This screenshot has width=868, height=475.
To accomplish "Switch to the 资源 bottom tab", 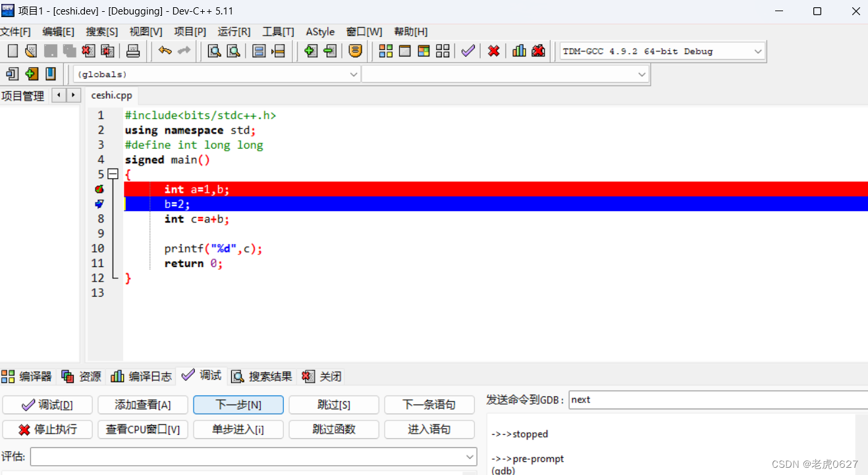I will (x=82, y=376).
